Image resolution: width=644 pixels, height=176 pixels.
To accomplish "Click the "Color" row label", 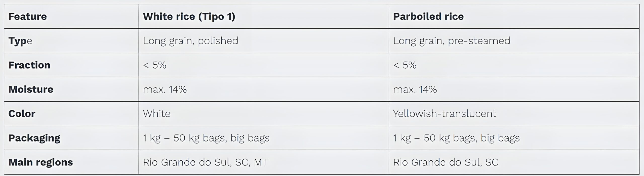I will point(22,114).
